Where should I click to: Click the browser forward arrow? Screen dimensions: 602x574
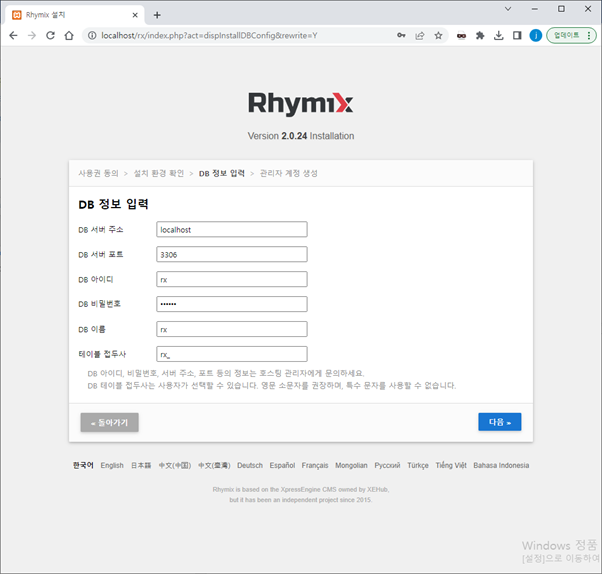(32, 36)
